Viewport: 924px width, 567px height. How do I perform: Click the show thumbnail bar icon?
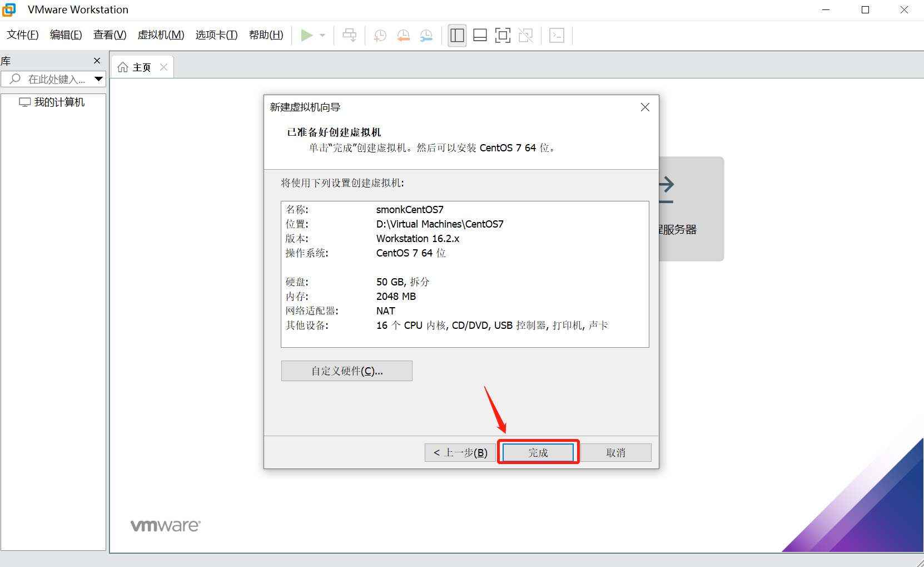[x=480, y=35]
